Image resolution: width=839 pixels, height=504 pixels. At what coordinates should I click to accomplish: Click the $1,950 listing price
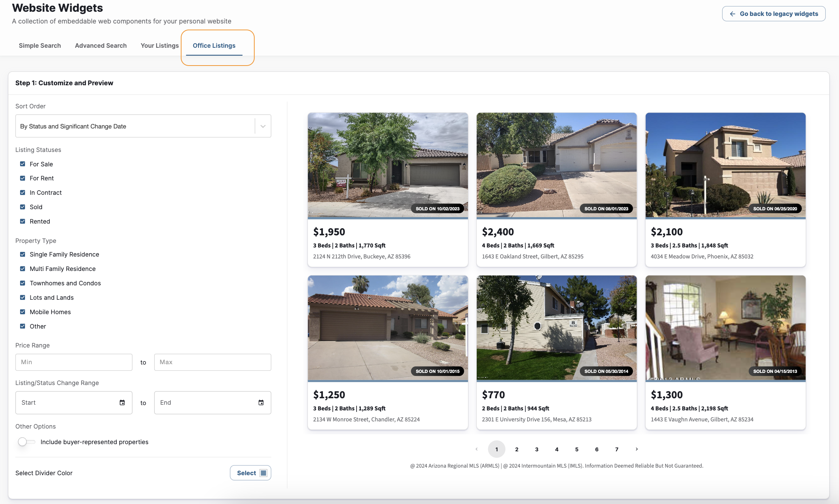coord(329,232)
